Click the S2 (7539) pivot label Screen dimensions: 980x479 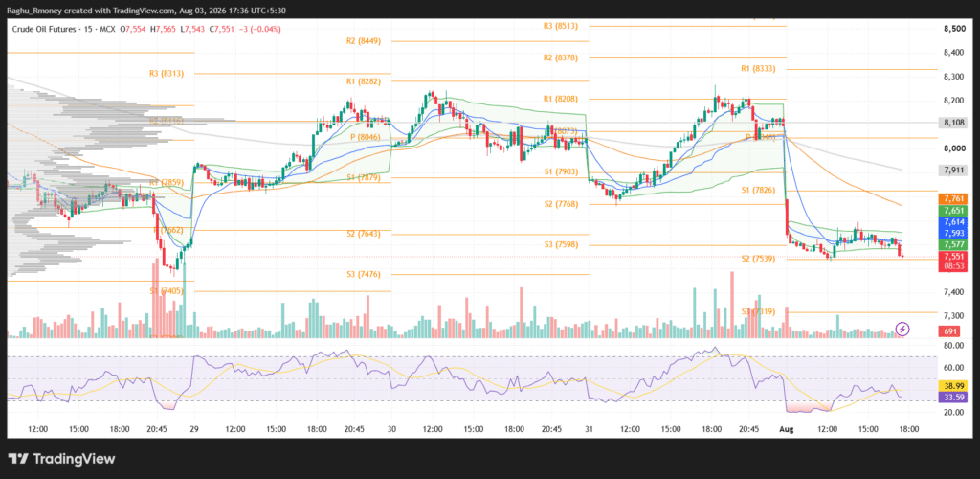[758, 258]
